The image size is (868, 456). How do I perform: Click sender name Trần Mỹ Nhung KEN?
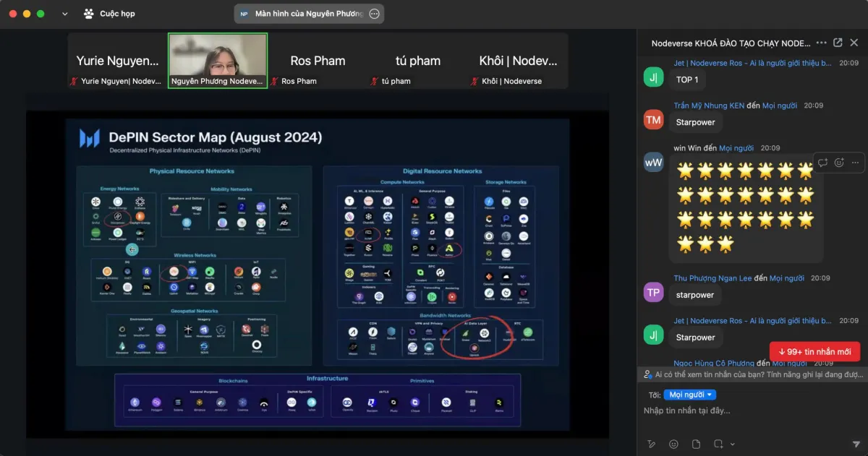pos(709,106)
